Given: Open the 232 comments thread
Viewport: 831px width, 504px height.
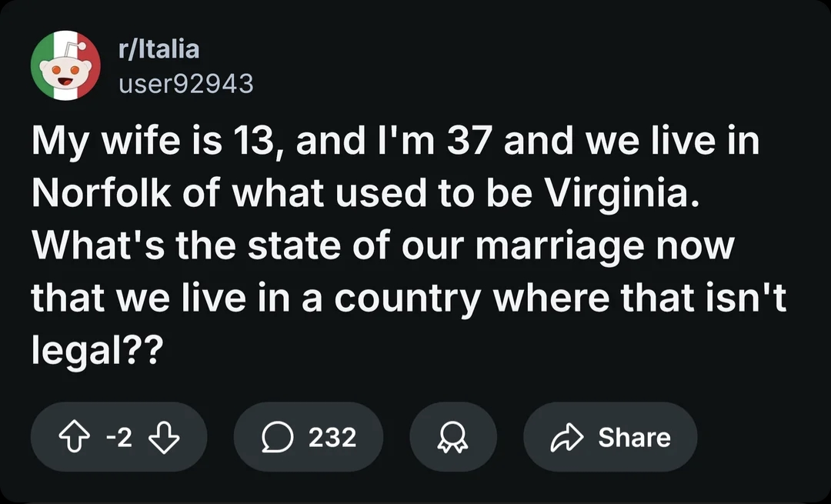Looking at the screenshot, I should click(308, 437).
